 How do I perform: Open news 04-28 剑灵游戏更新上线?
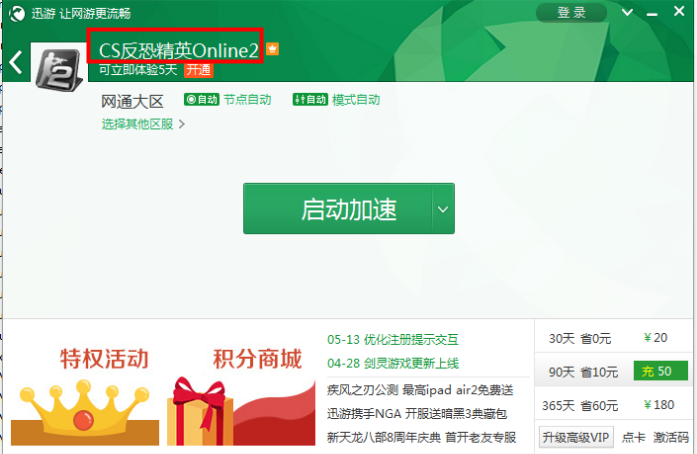point(393,363)
